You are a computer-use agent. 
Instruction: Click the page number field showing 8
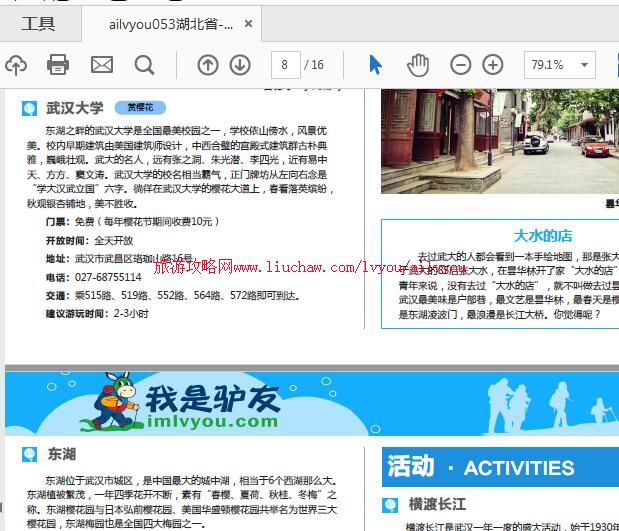click(x=285, y=65)
